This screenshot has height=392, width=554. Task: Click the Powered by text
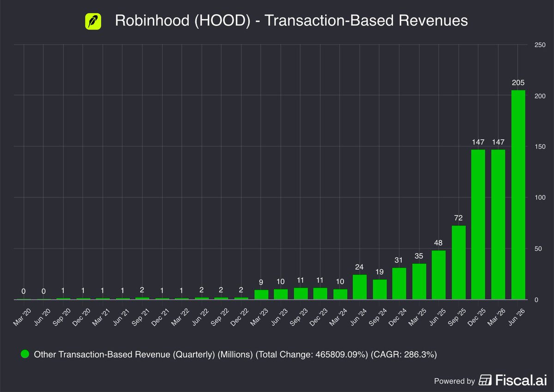coord(454,381)
